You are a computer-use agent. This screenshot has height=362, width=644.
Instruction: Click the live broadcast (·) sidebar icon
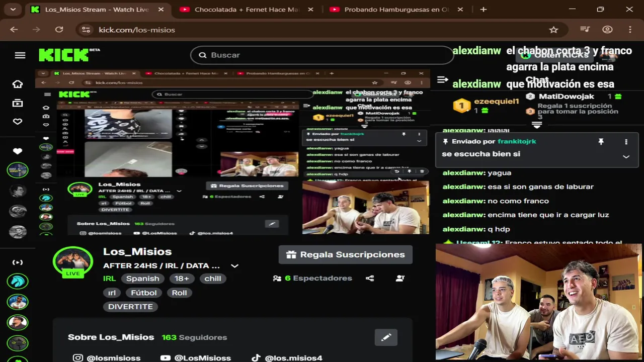(x=18, y=262)
